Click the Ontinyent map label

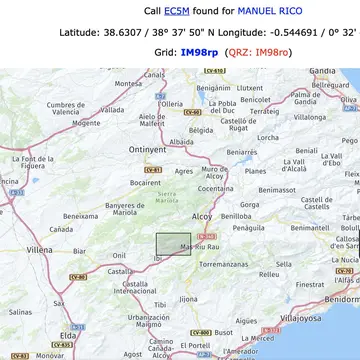(147, 150)
